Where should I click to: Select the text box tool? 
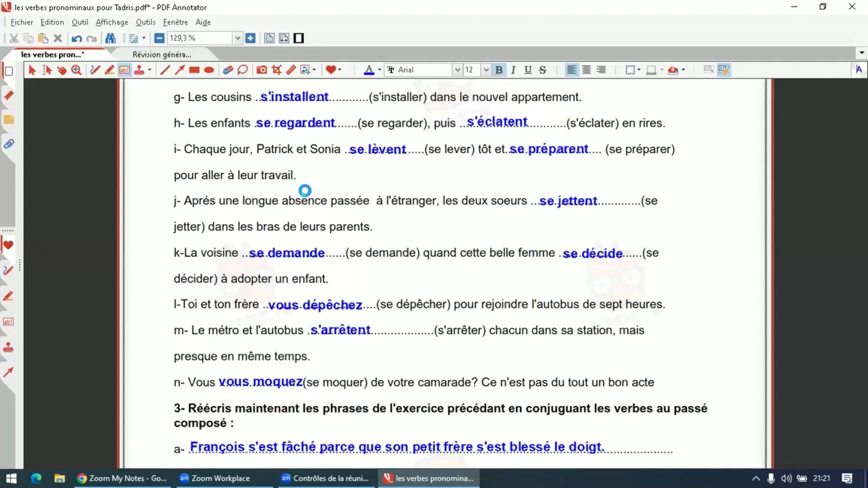click(124, 70)
